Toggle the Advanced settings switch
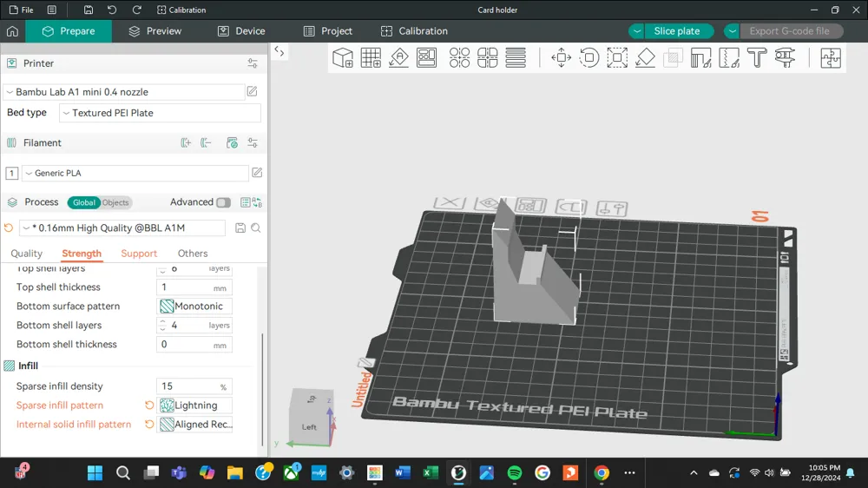The width and height of the screenshot is (868, 488). tap(223, 202)
